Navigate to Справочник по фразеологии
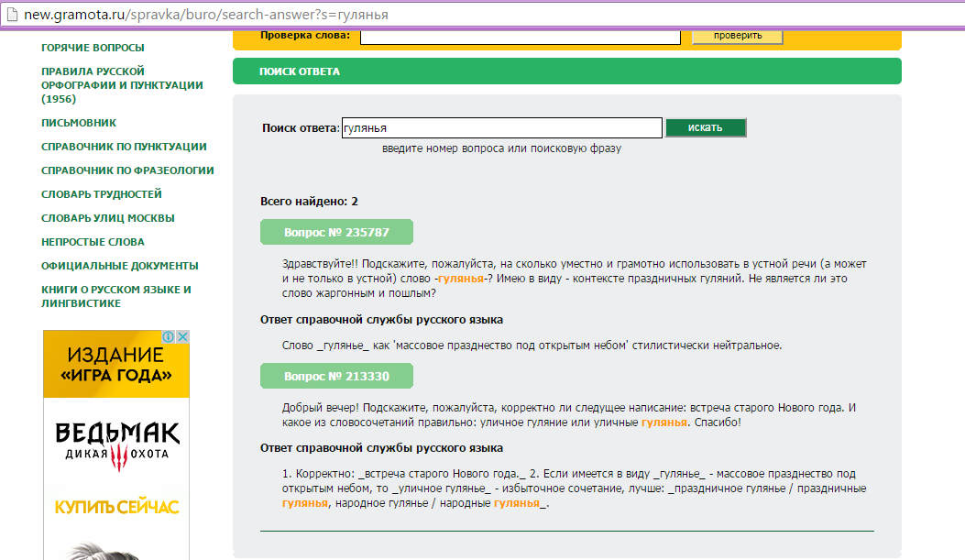 pyautogui.click(x=127, y=170)
